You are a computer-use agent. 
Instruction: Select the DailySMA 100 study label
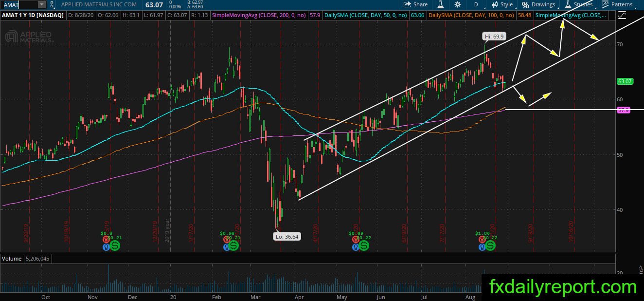470,15
